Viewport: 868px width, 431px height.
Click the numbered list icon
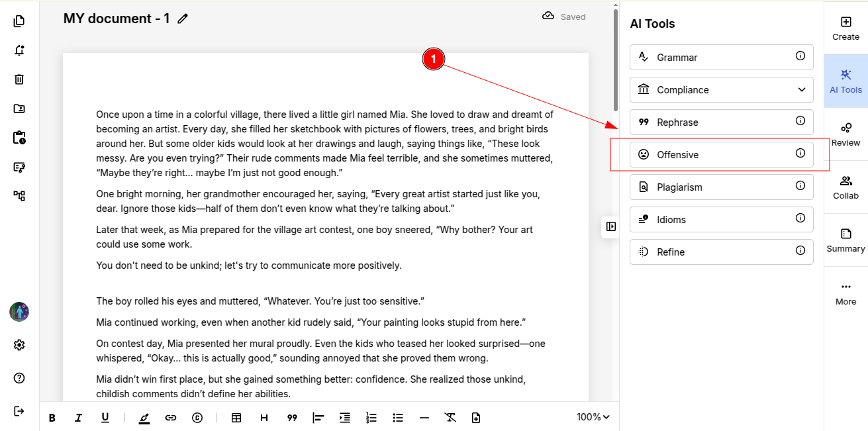pyautogui.click(x=371, y=418)
